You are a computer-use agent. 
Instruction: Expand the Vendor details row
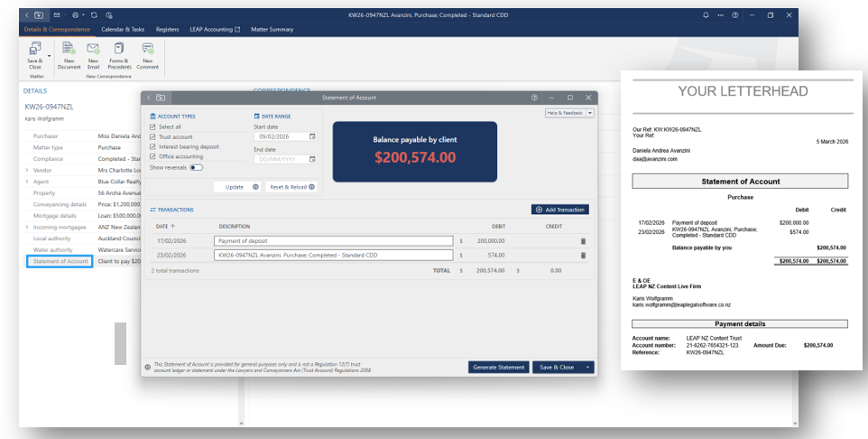click(27, 170)
